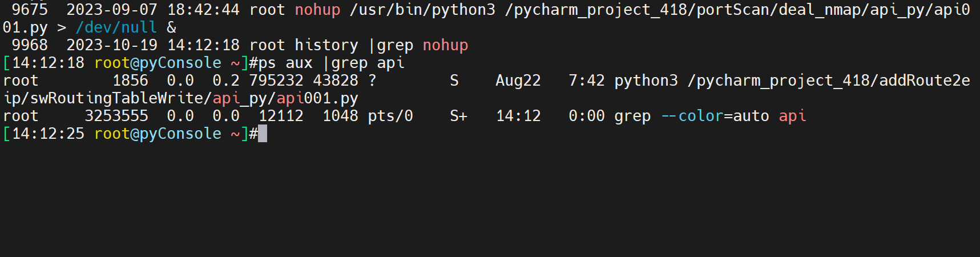Click the pts/0 terminal name

click(390, 116)
